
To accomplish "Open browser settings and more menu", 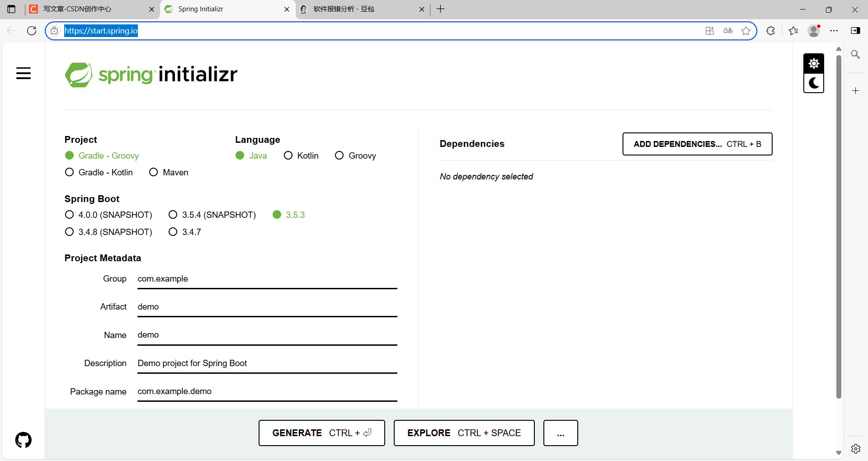I will [x=834, y=31].
